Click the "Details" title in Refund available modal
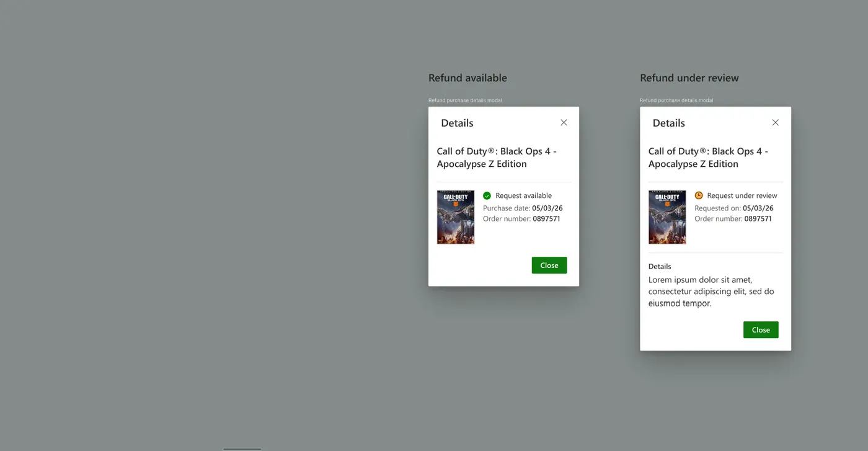This screenshot has width=868, height=451. point(457,123)
